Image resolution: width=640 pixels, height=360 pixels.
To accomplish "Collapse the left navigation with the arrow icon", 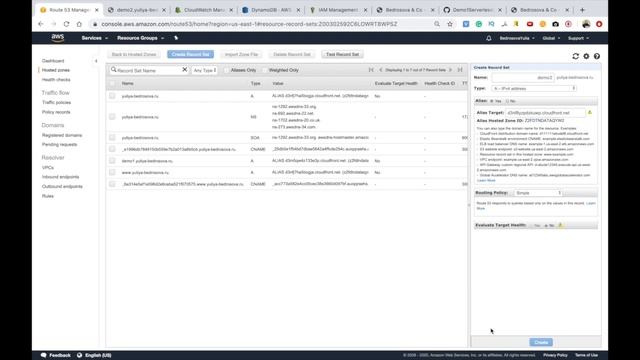I will pos(96,61).
